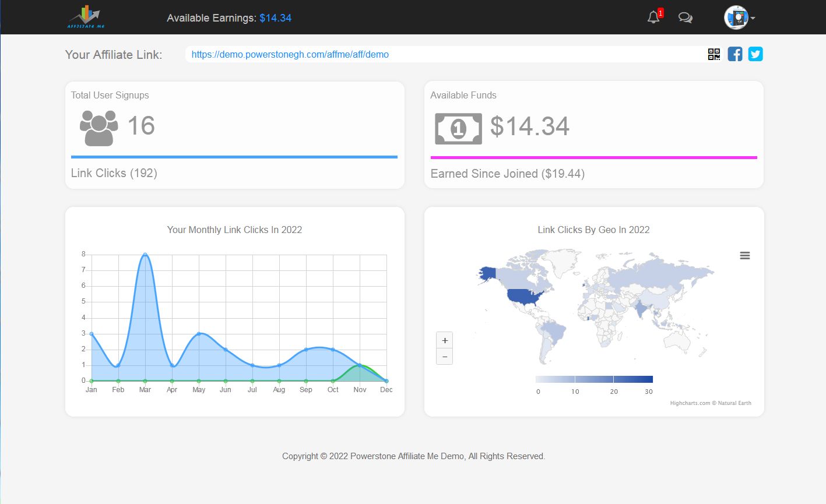The height and width of the screenshot is (504, 826).
Task: Click the November green data point
Action: click(x=360, y=365)
